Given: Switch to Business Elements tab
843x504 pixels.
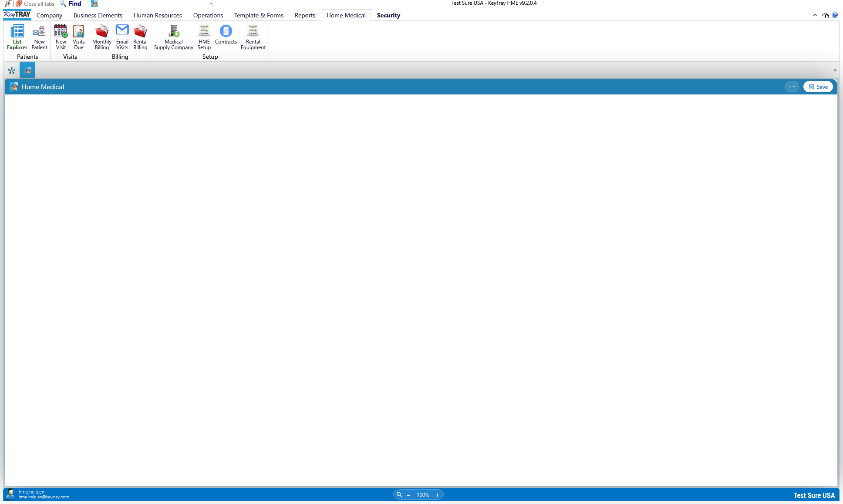Looking at the screenshot, I should (98, 15).
